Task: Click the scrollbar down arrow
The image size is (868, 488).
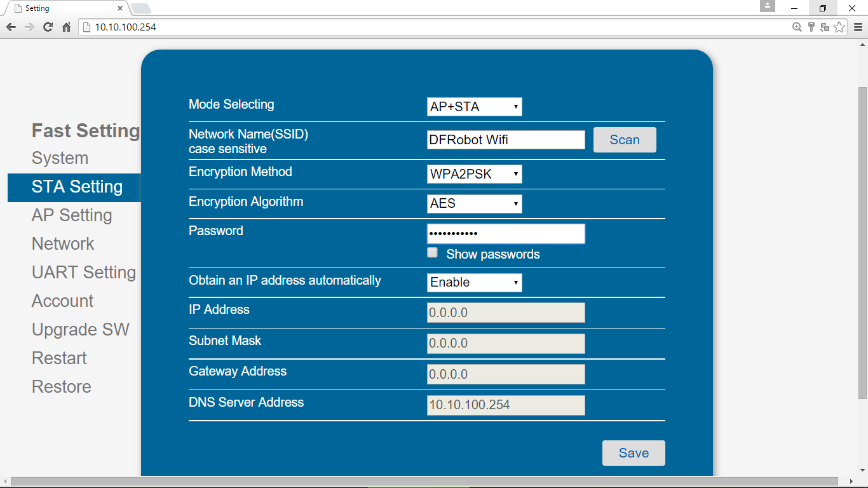Action: [863, 471]
